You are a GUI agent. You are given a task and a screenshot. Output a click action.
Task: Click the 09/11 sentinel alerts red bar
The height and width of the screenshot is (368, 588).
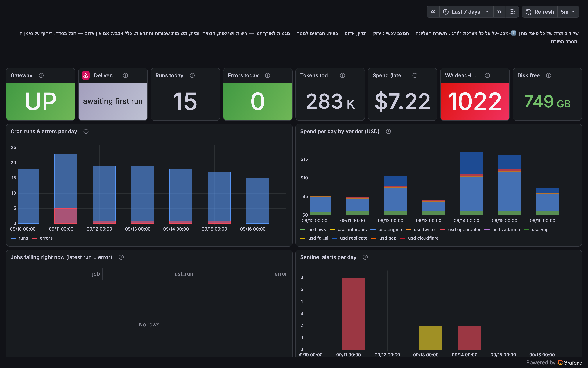pos(353,314)
